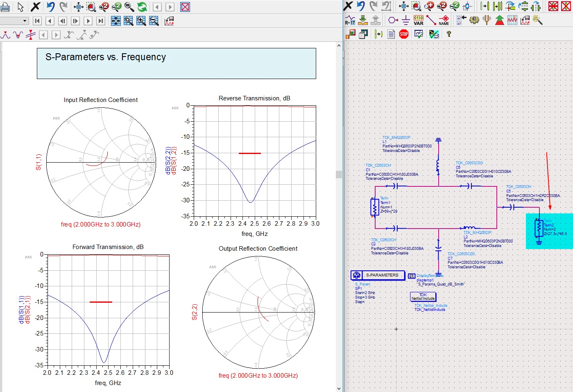573x392 pixels.
Task: Zoom out on plot with grid magnifier minus
Action: click(154, 21)
